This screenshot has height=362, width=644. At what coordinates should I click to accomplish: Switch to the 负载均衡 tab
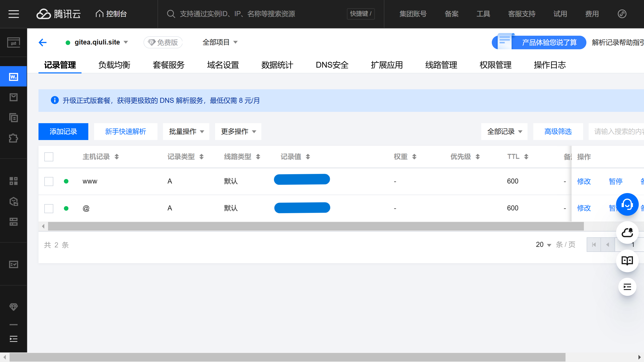click(114, 65)
